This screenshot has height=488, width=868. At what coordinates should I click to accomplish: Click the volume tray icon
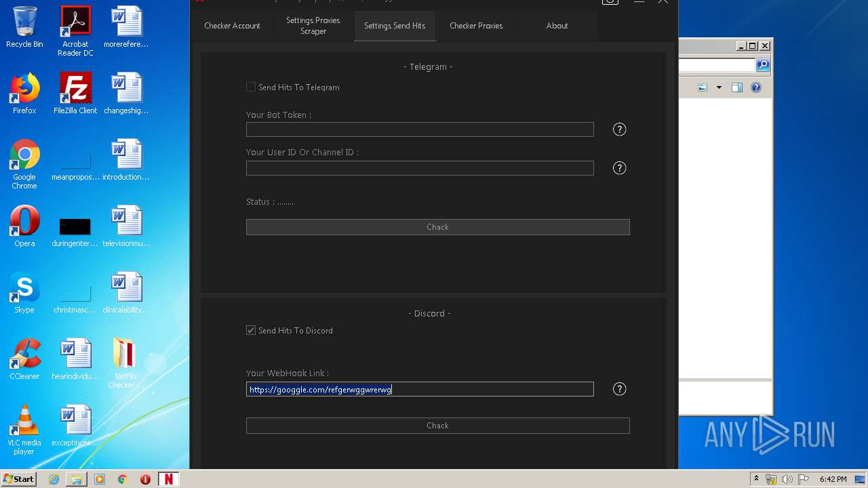tap(787, 479)
